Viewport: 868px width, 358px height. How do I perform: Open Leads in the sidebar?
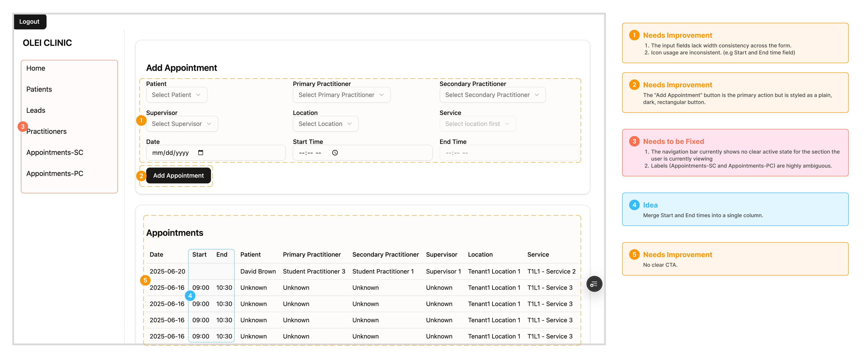[x=36, y=111]
